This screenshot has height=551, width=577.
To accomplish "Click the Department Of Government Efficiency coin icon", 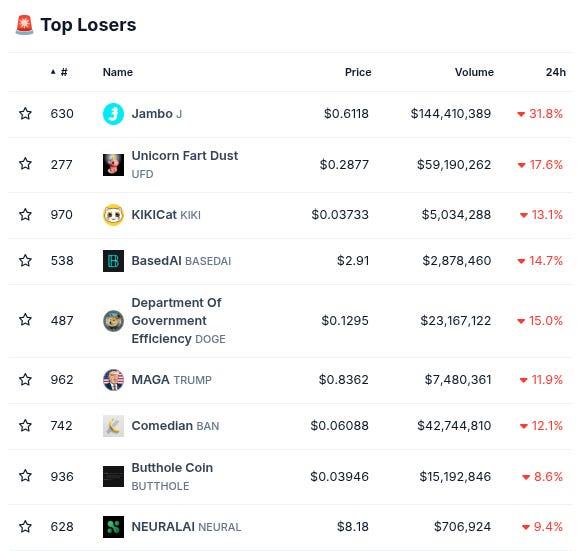I will tap(113, 321).
